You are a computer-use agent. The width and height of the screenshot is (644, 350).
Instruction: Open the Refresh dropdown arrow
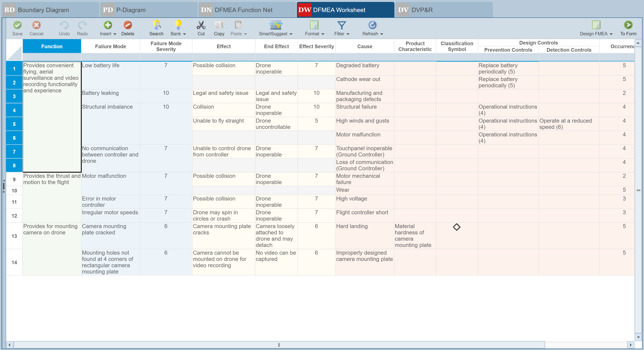(382, 34)
